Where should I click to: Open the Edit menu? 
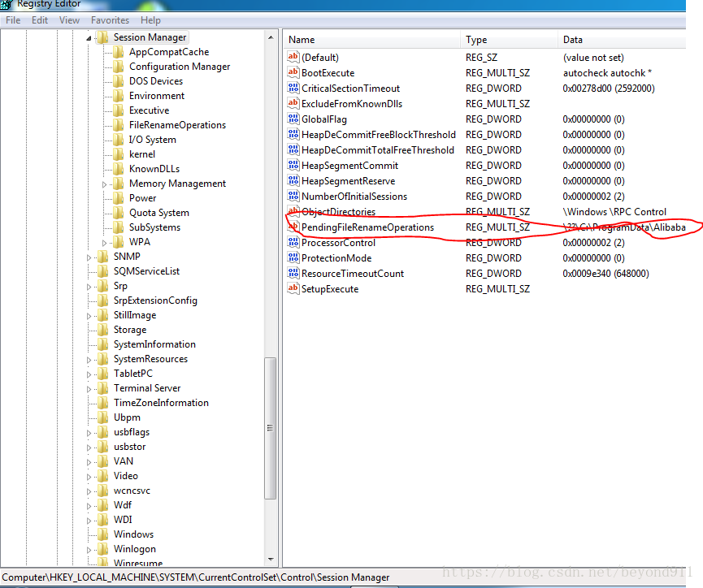[40, 20]
